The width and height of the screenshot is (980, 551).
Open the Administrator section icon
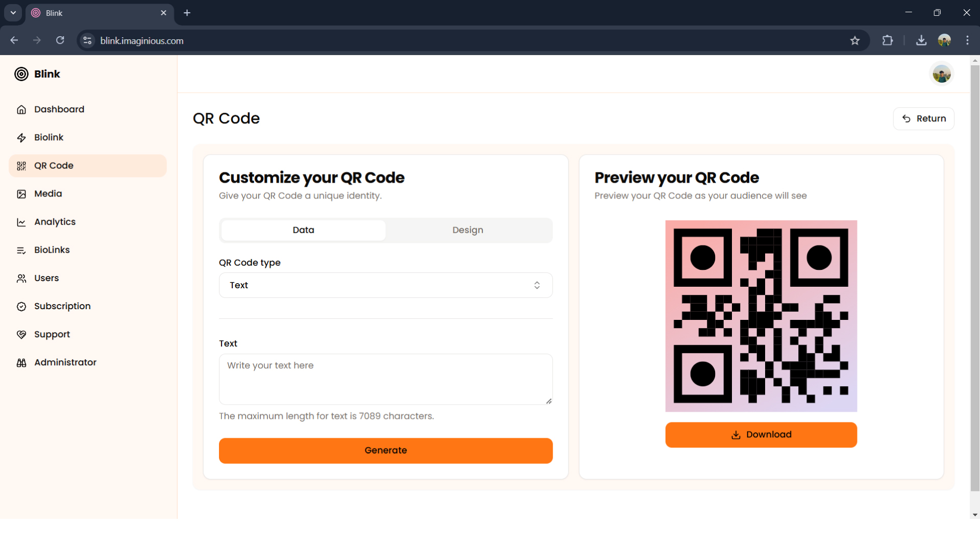[x=21, y=362]
